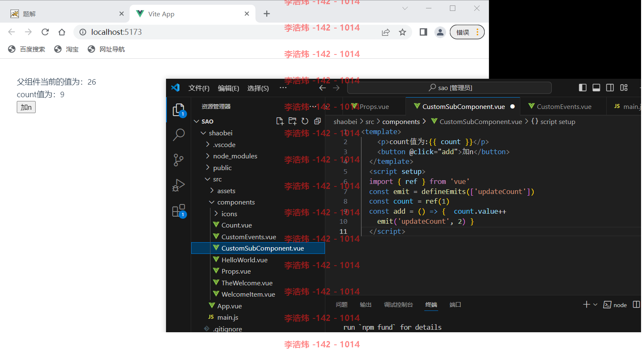Reload the Chrome page

pyautogui.click(x=45, y=32)
